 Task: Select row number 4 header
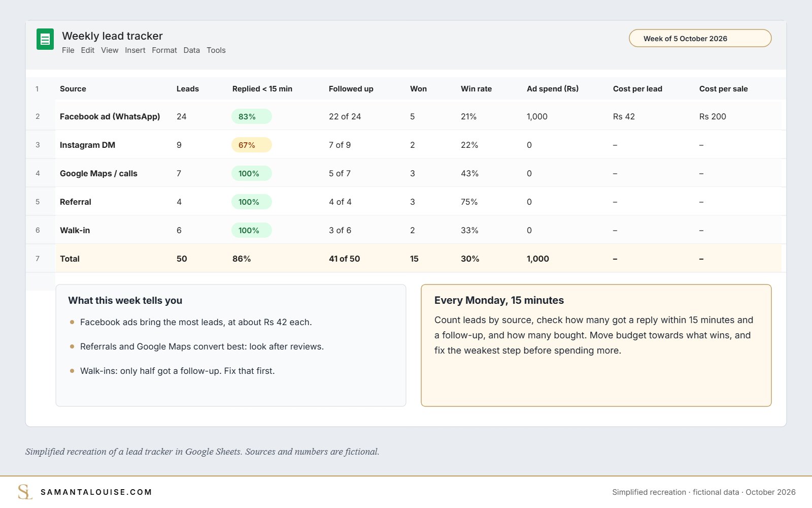38,173
